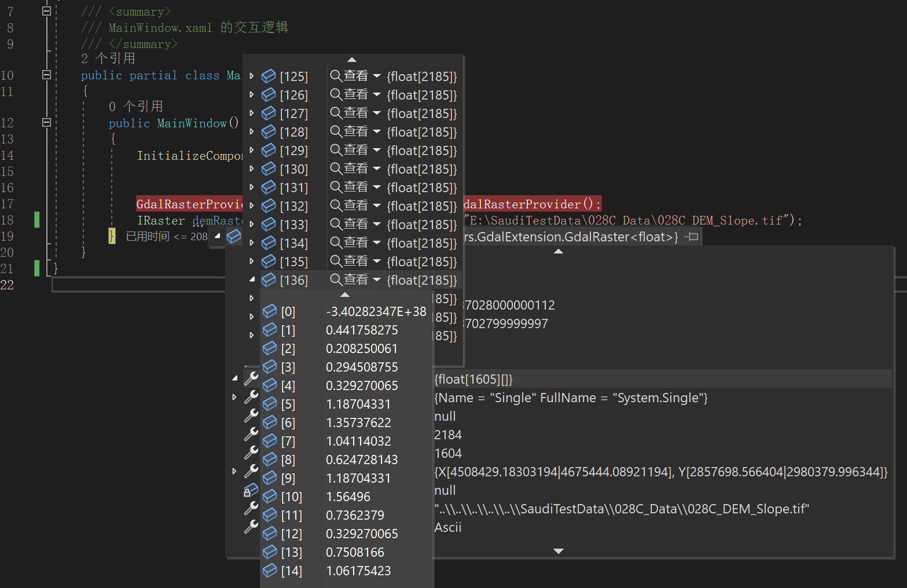907x588 pixels.
Task: Click the wrench property icon on the 2184 row
Action: click(251, 434)
